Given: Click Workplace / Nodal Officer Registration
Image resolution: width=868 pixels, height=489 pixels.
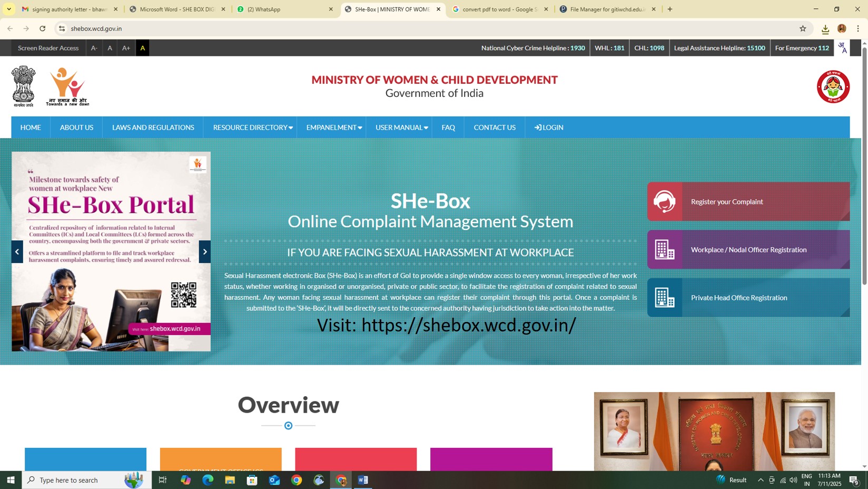Looking at the screenshot, I should [748, 249].
